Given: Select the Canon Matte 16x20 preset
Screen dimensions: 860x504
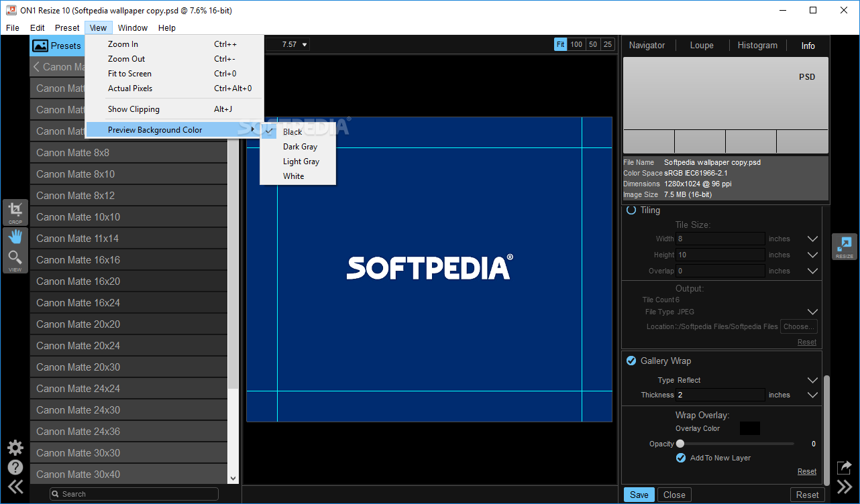Looking at the screenshot, I should point(129,281).
